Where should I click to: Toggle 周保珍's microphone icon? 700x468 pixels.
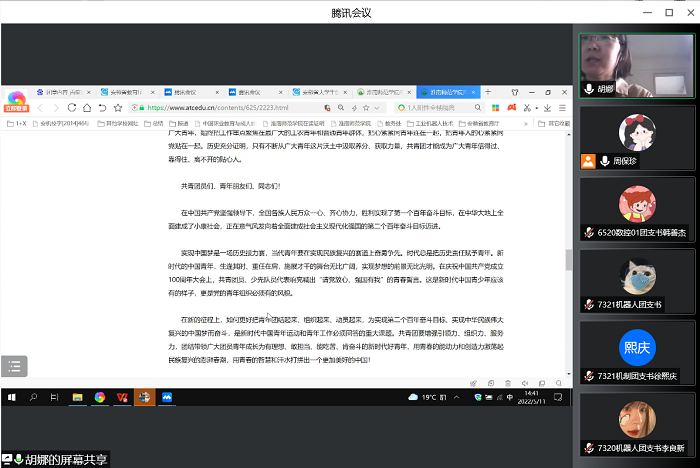coord(605,161)
